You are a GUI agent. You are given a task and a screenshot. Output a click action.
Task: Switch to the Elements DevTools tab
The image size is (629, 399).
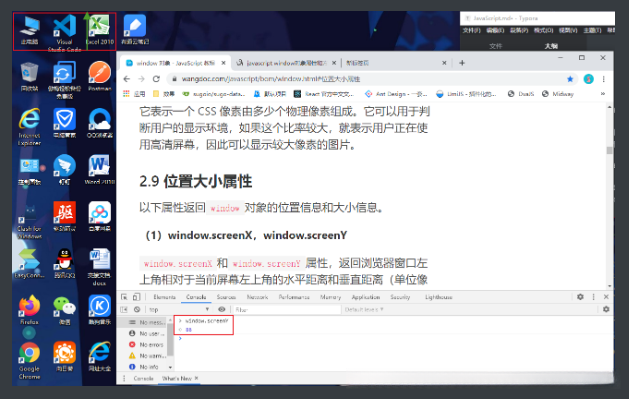[x=164, y=297]
